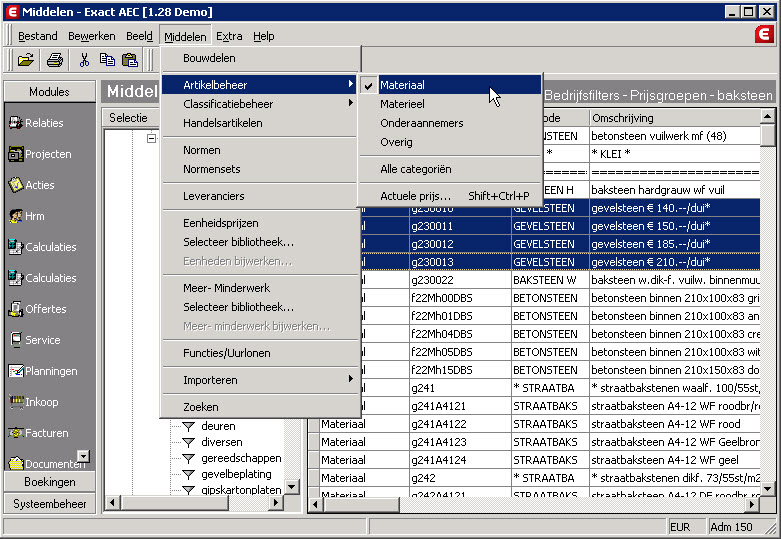The width and height of the screenshot is (781, 539).
Task: Click the Omschrijving column header
Action: pyautogui.click(x=674, y=118)
